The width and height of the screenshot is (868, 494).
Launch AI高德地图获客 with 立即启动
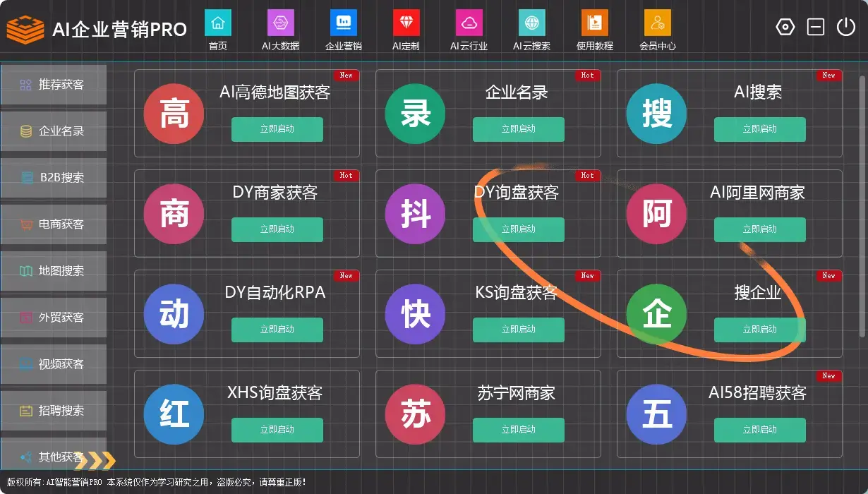[x=277, y=129]
